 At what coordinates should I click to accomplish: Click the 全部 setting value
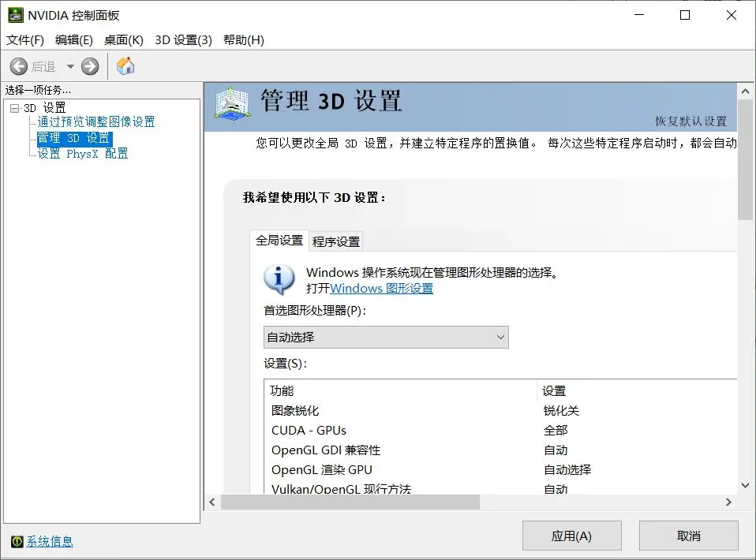[x=556, y=431]
